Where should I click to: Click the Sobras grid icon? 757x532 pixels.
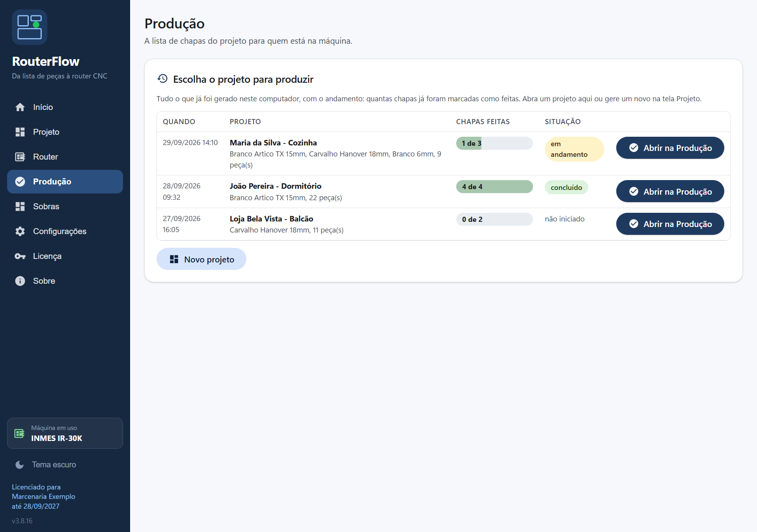tap(20, 206)
